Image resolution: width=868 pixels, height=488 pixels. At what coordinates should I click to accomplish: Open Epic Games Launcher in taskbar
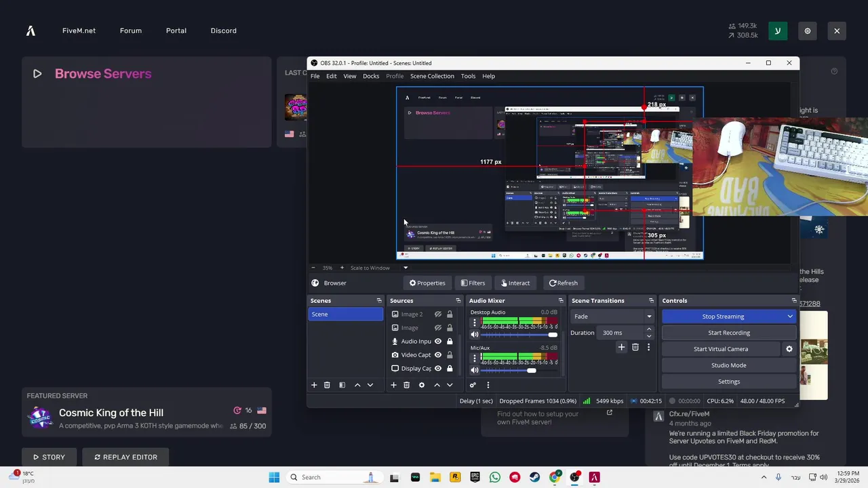coord(475,477)
